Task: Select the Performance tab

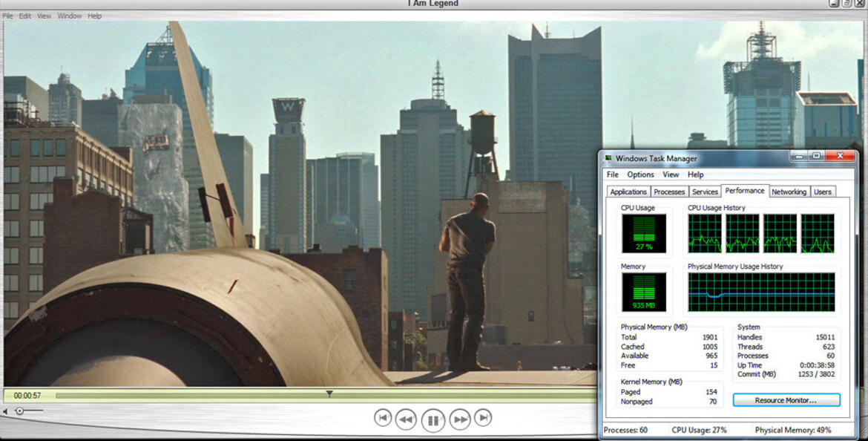Action: [x=745, y=191]
